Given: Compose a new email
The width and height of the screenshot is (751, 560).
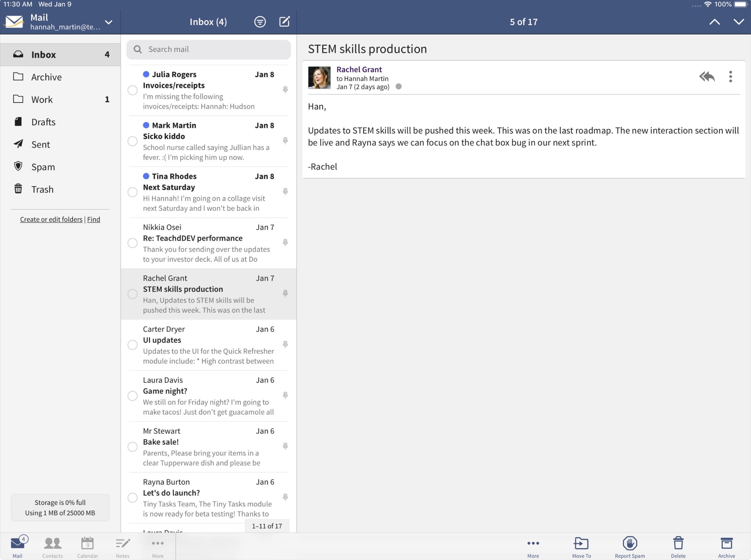Looking at the screenshot, I should pos(284,21).
